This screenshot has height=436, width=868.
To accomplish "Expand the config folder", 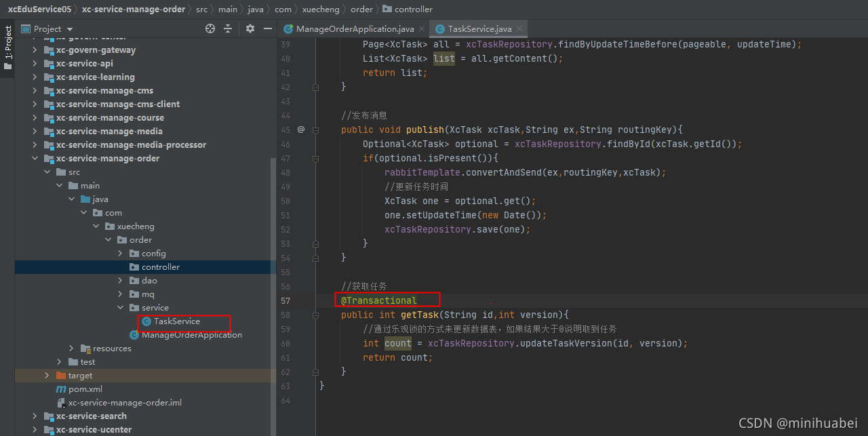I will pos(120,254).
